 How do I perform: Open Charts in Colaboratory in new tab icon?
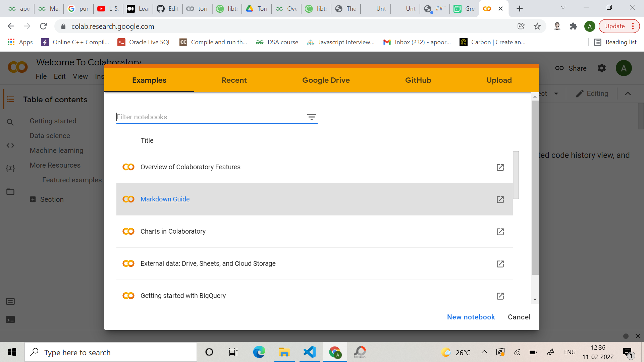(x=500, y=232)
